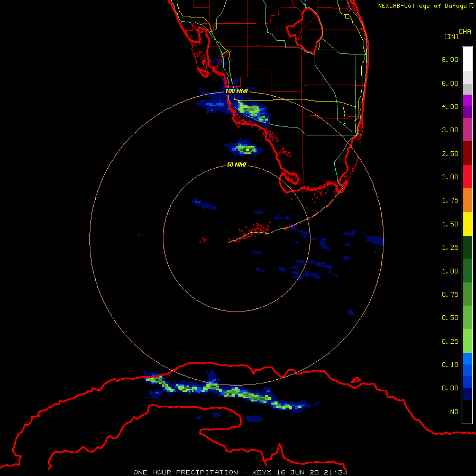Select the 1.00 legend value
This screenshot has height=476, width=476.
point(450,271)
